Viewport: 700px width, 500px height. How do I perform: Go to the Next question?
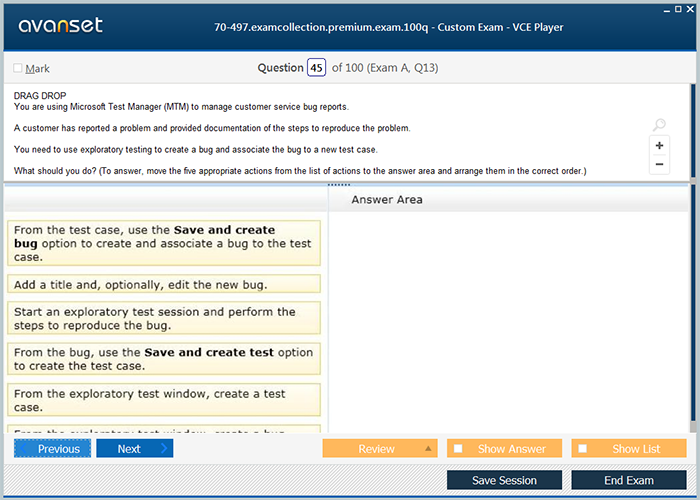134,448
